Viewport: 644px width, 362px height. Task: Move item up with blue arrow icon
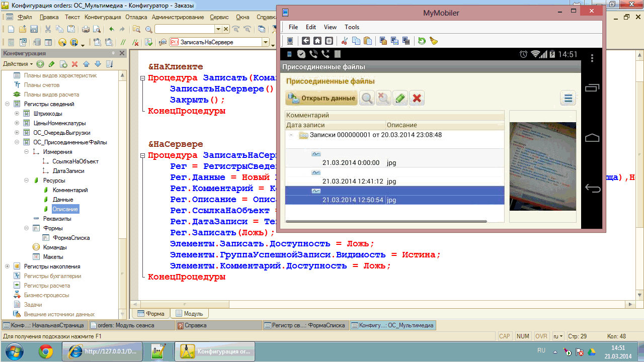[86, 64]
